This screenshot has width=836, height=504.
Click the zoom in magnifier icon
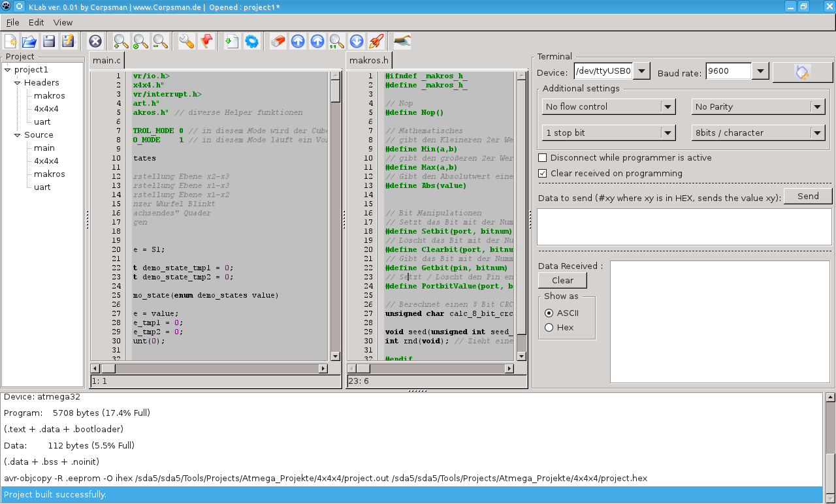[x=121, y=42]
